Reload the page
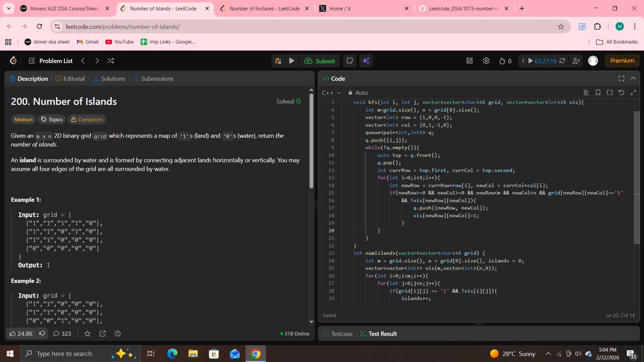Screen dimensions: 644x362 coord(40,26)
